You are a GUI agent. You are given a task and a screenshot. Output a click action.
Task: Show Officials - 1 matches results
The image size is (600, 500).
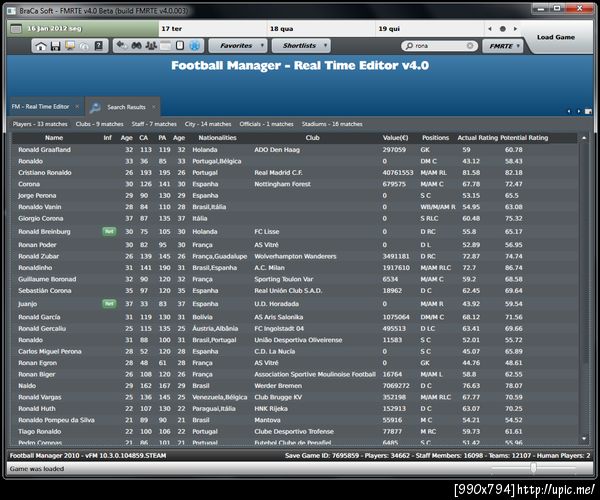[x=266, y=124]
